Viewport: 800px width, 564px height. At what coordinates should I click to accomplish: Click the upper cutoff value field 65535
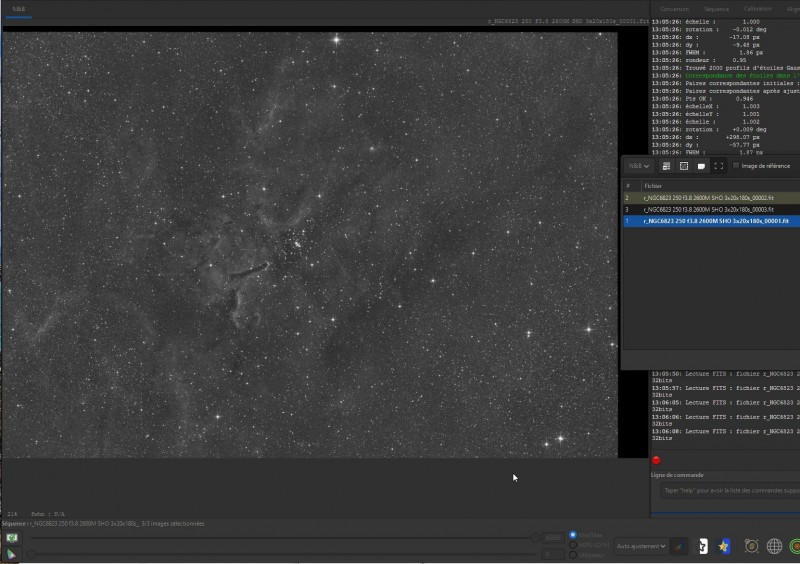(553, 537)
